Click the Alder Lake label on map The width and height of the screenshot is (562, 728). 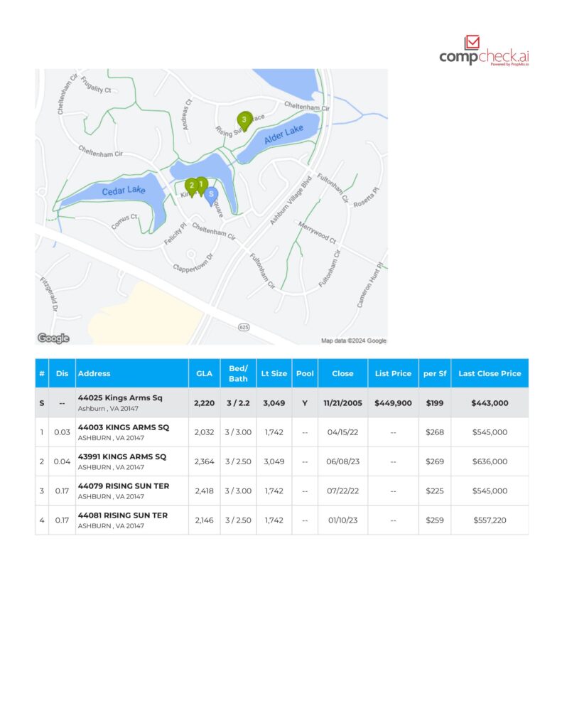coord(283,134)
